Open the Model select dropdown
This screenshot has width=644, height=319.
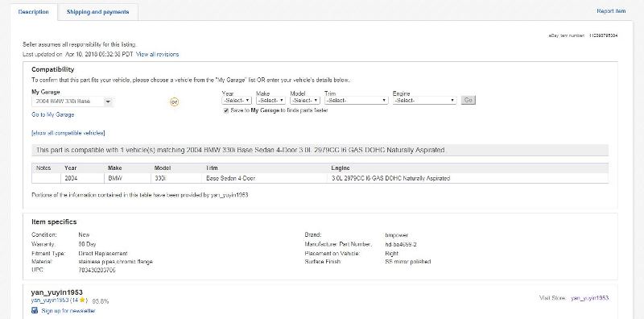[305, 101]
